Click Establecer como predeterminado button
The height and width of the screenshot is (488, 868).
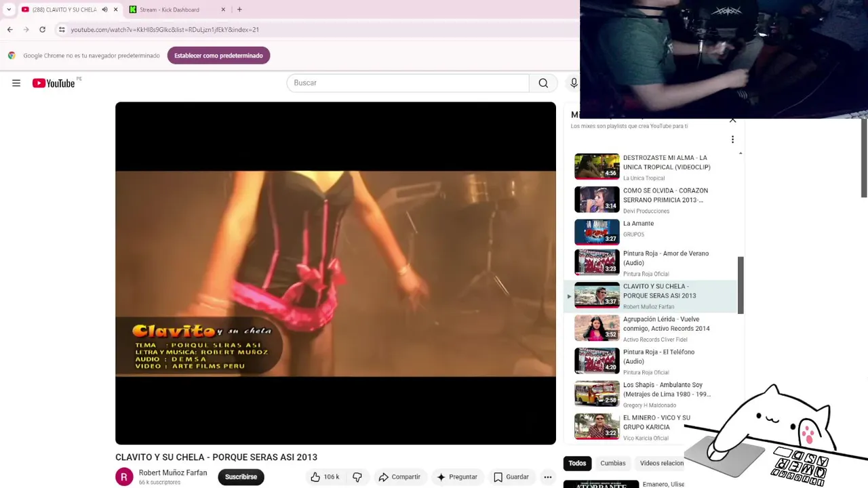(218, 56)
